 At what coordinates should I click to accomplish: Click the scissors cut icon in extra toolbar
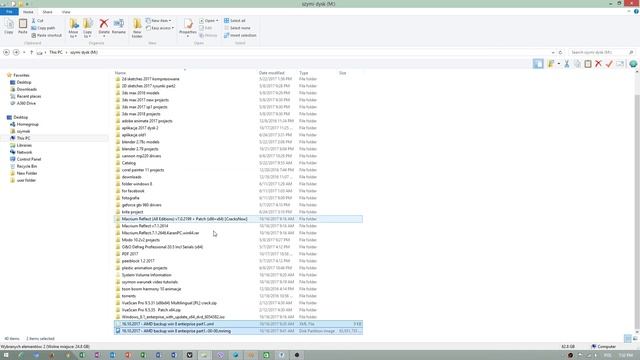click(567, 64)
